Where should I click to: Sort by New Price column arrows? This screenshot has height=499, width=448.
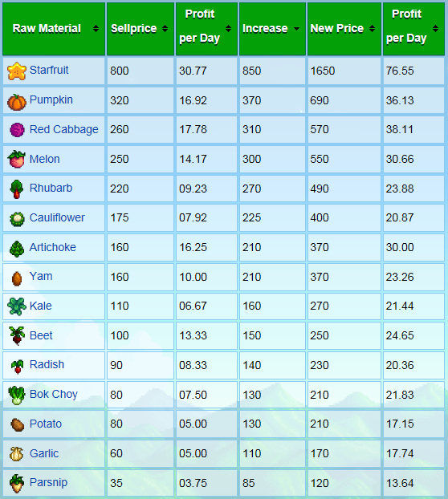click(x=372, y=29)
